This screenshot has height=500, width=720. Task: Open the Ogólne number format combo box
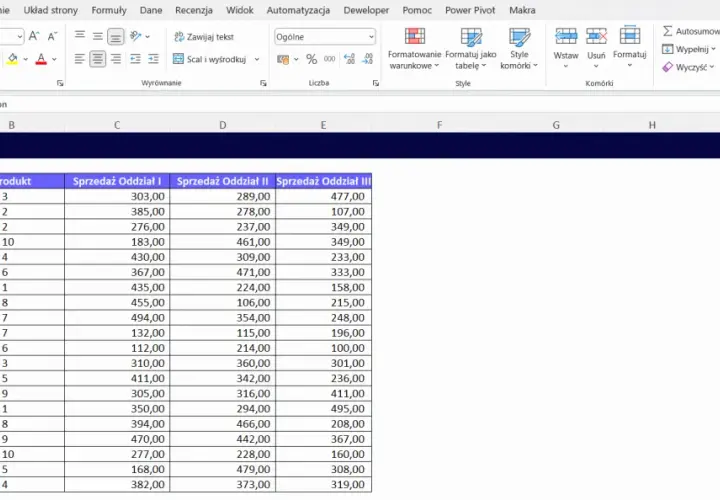tap(325, 37)
